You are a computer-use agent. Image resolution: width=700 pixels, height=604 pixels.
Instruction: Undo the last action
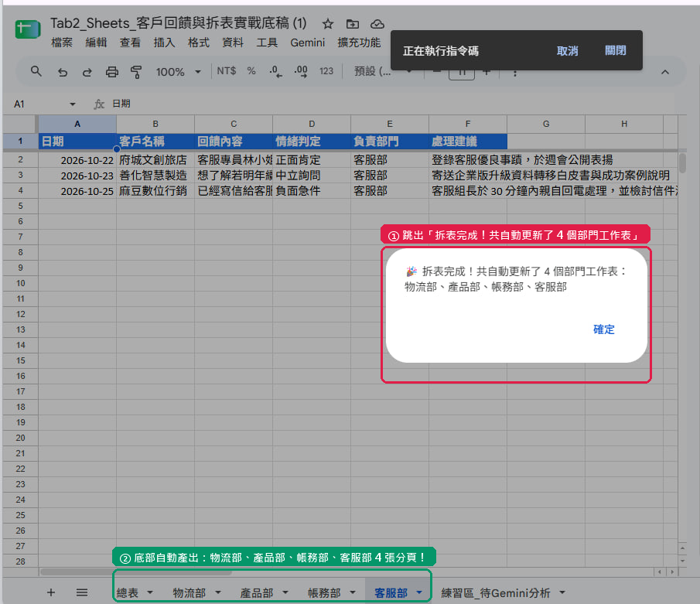[63, 72]
